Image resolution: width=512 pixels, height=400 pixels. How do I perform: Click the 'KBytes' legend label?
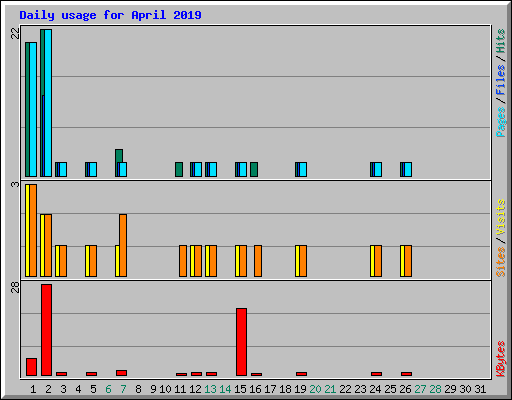(x=501, y=359)
